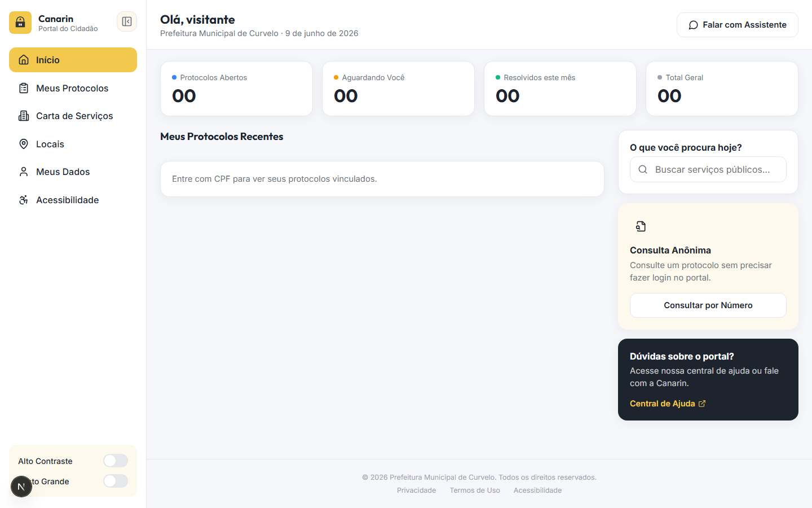Collapse the sidebar with the panel icon
The height and width of the screenshot is (508, 812).
127,21
